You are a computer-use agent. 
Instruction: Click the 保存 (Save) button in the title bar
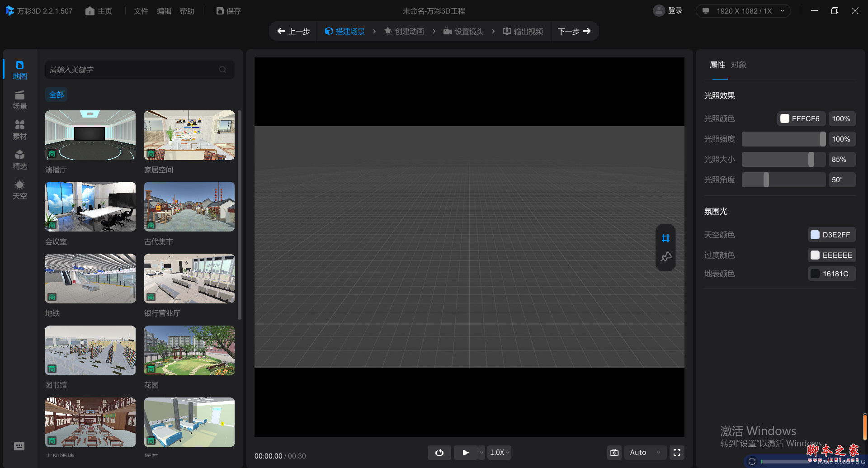point(228,10)
